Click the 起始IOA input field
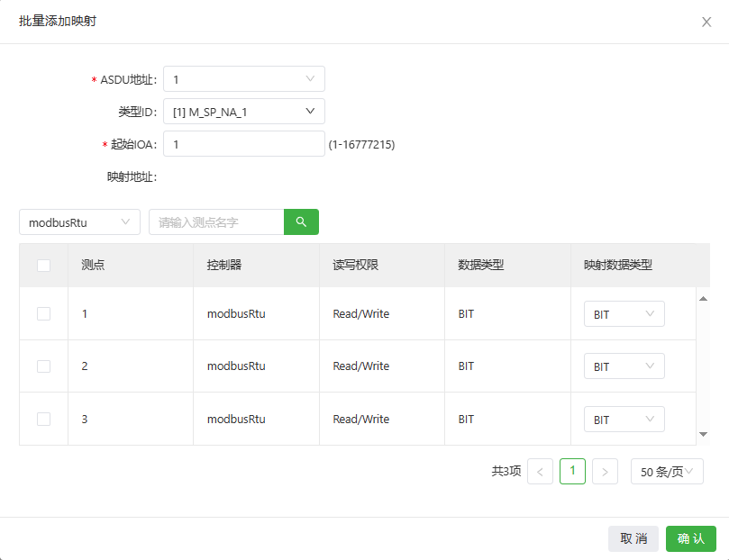The height and width of the screenshot is (560, 729). point(243,144)
